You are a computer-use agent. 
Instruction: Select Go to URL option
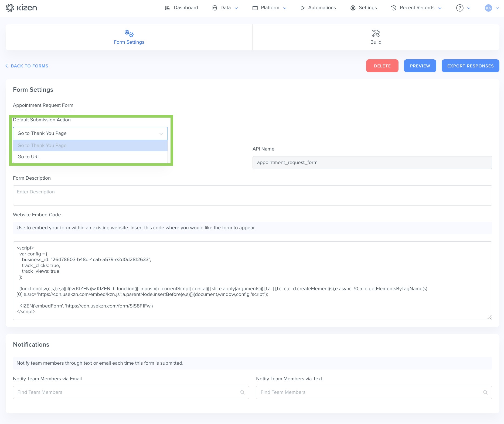pos(90,157)
